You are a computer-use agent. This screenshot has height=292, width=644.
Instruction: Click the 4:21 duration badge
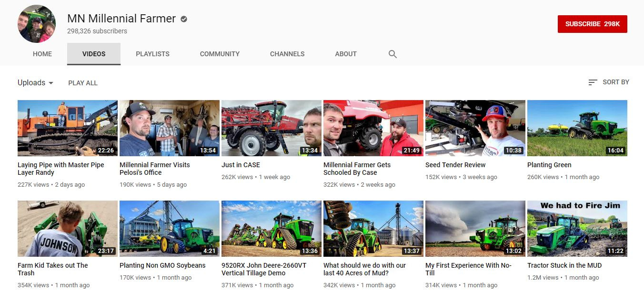click(x=210, y=251)
